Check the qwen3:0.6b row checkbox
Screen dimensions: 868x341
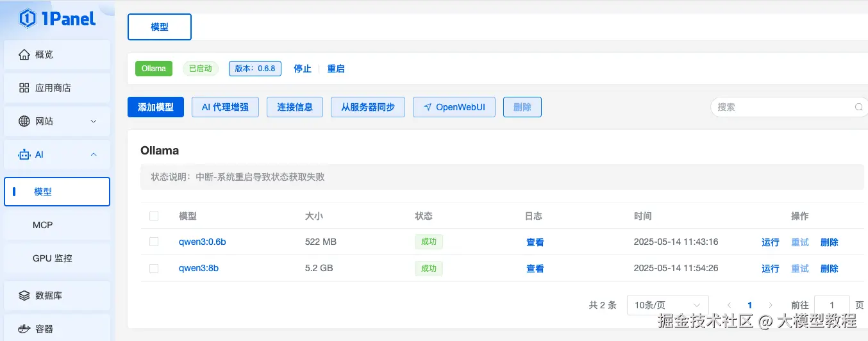coord(154,242)
